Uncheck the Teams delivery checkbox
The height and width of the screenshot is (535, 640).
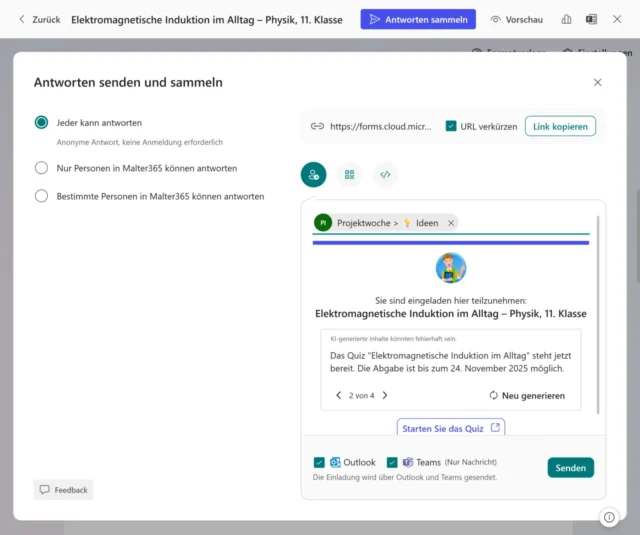392,462
